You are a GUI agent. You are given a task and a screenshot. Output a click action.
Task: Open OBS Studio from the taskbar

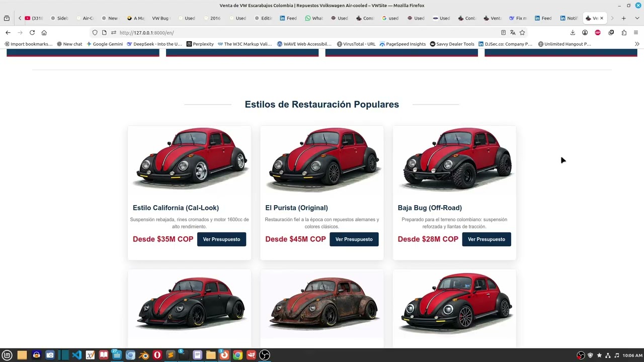(x=265, y=355)
